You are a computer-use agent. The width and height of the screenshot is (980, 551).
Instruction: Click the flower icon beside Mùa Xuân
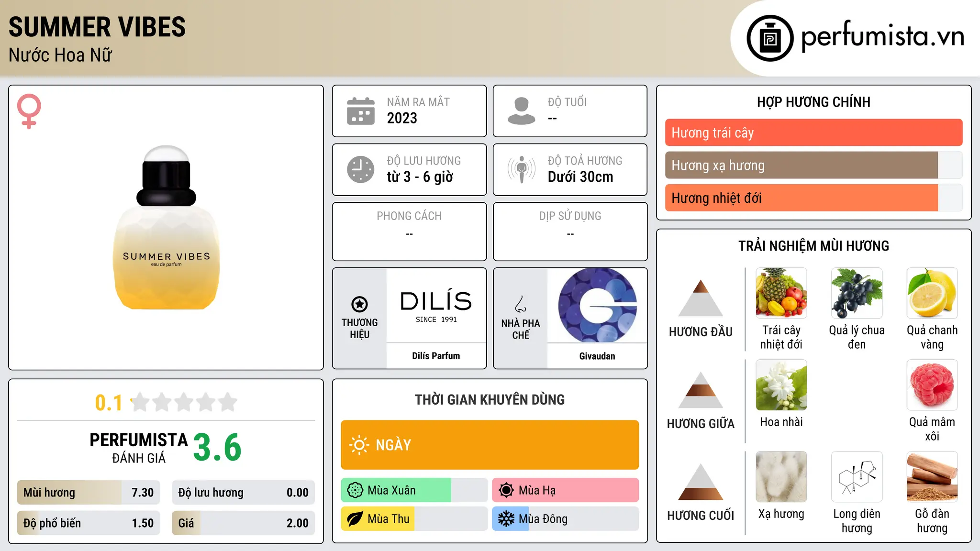click(x=355, y=490)
